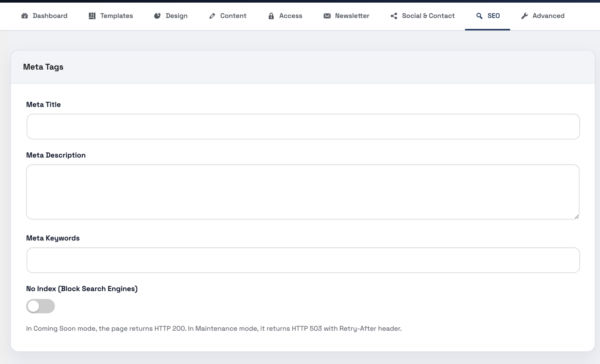600x364 pixels.
Task: Enable the No Index toggle
Action: coord(40,306)
